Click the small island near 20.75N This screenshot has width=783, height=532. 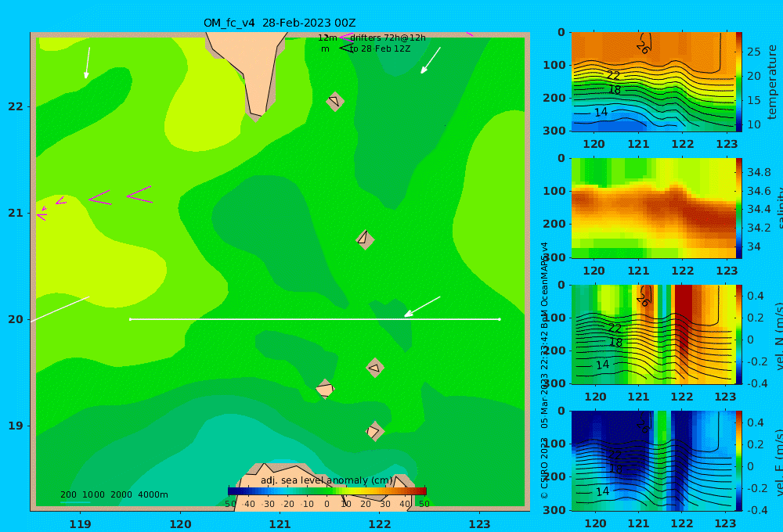coord(365,239)
